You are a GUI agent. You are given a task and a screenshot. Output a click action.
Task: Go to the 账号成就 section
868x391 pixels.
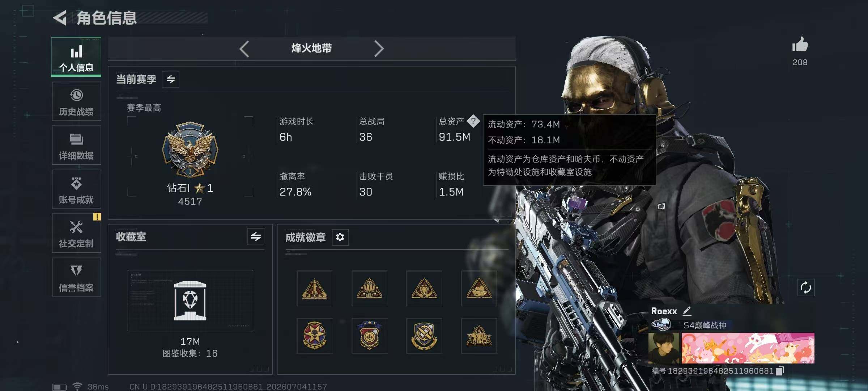[x=76, y=189]
